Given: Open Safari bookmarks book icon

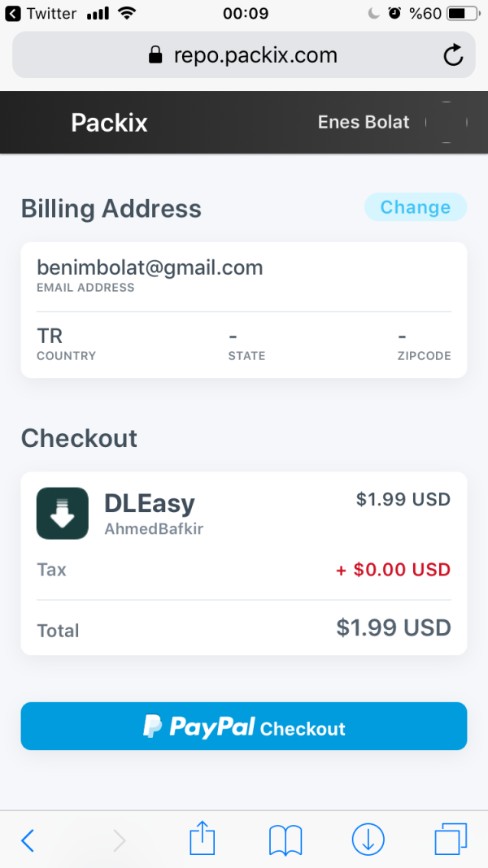Looking at the screenshot, I should tap(285, 840).
